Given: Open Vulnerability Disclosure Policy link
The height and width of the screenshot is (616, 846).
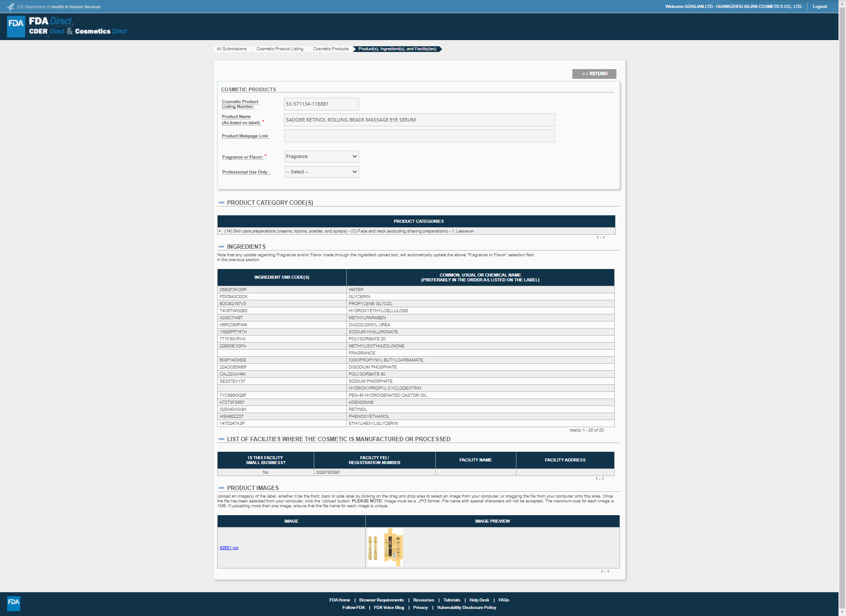Looking at the screenshot, I should [x=466, y=608].
